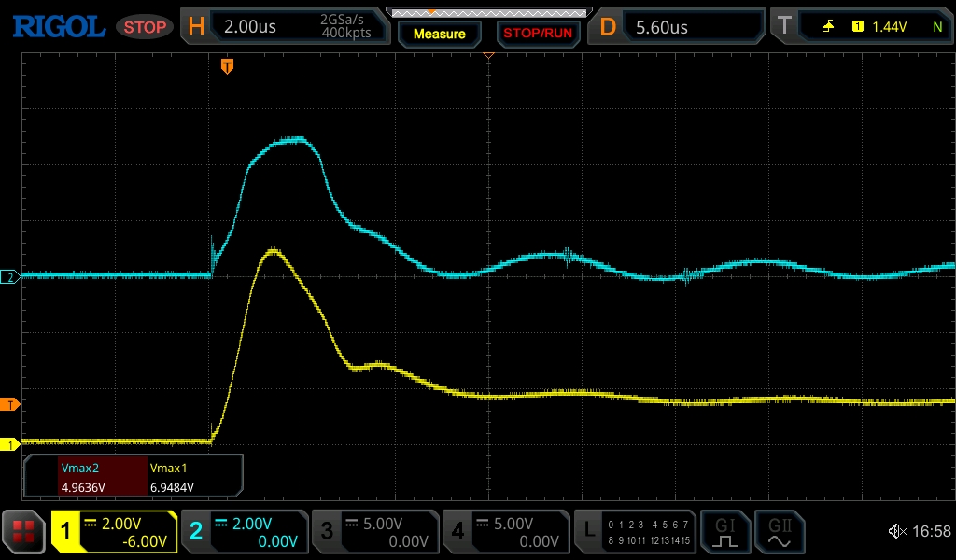Toggle channel 1 with 2.00V scale

114,532
